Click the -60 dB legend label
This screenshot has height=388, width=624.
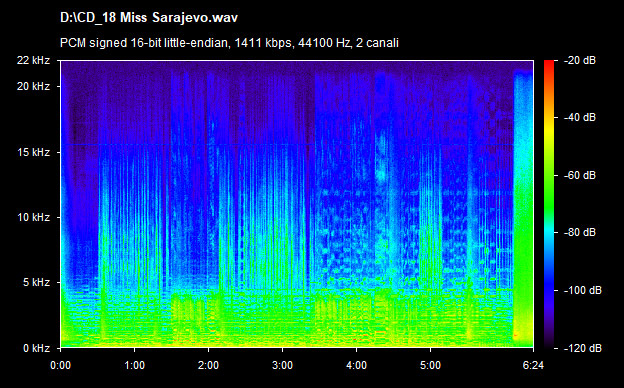580,175
